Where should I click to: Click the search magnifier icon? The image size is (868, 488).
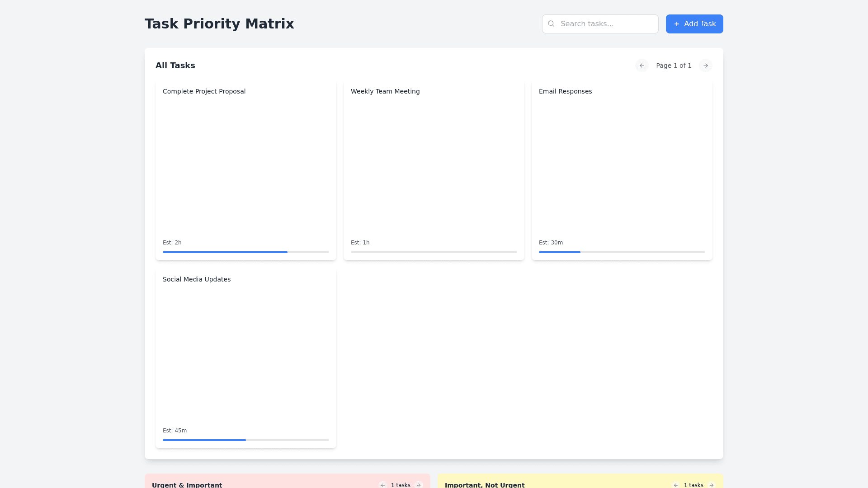click(x=551, y=23)
